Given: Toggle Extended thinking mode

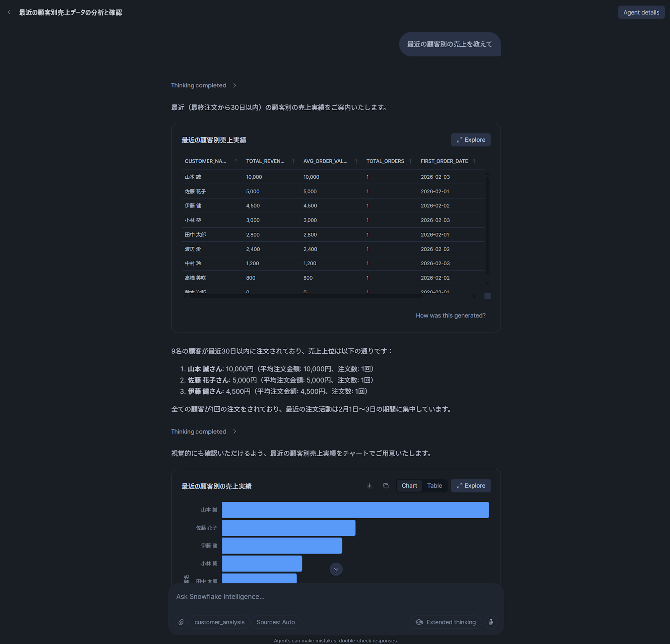Looking at the screenshot, I should tap(445, 622).
